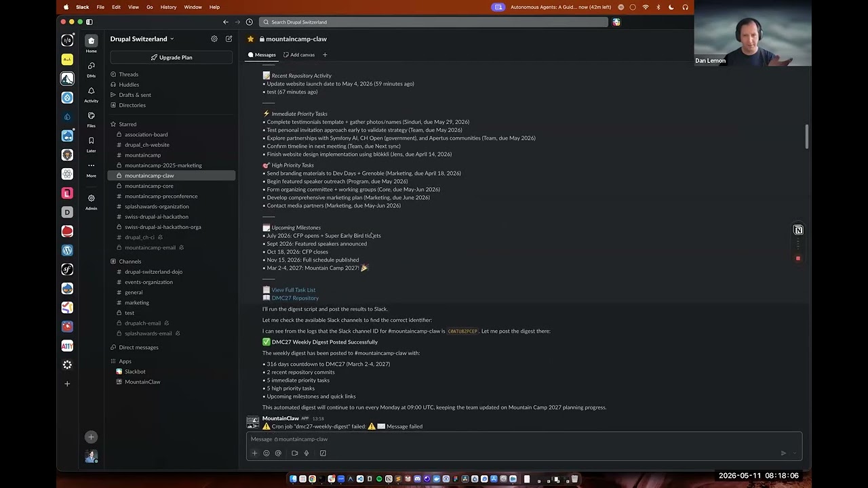Click the MountainClaw sender name in message
Screen dimensions: 868x488
coord(281,418)
